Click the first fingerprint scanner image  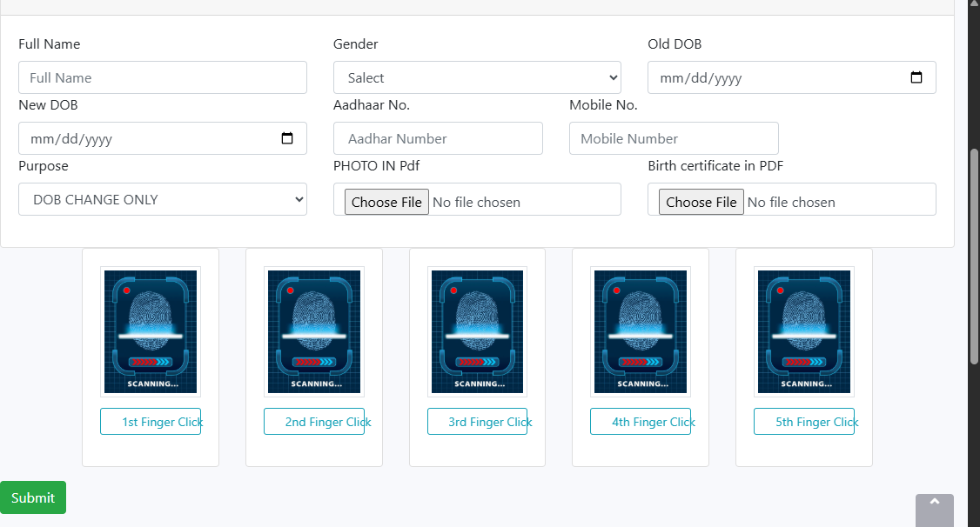click(151, 331)
